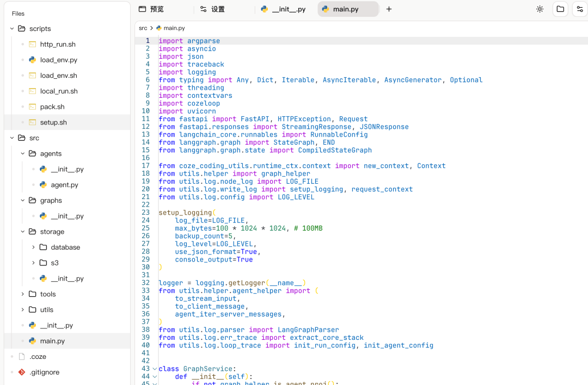The height and width of the screenshot is (385, 588).
Task: Collapse the storage folder chevron
Action: pyautogui.click(x=23, y=232)
